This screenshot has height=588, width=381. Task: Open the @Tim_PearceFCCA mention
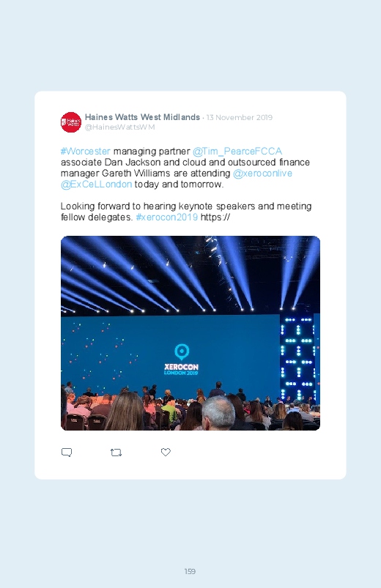(237, 151)
